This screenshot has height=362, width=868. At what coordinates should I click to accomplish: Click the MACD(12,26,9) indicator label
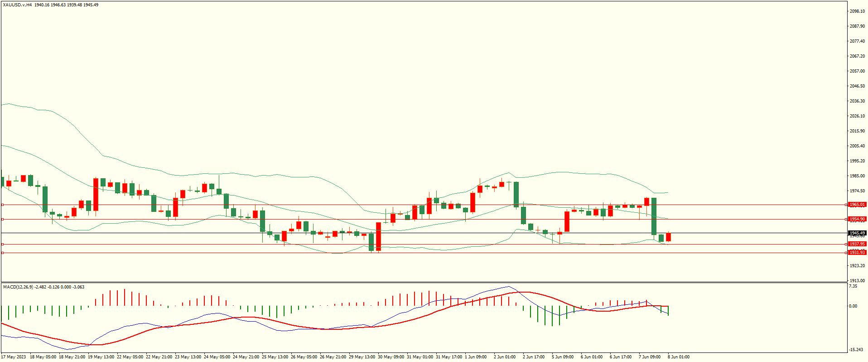click(x=18, y=287)
